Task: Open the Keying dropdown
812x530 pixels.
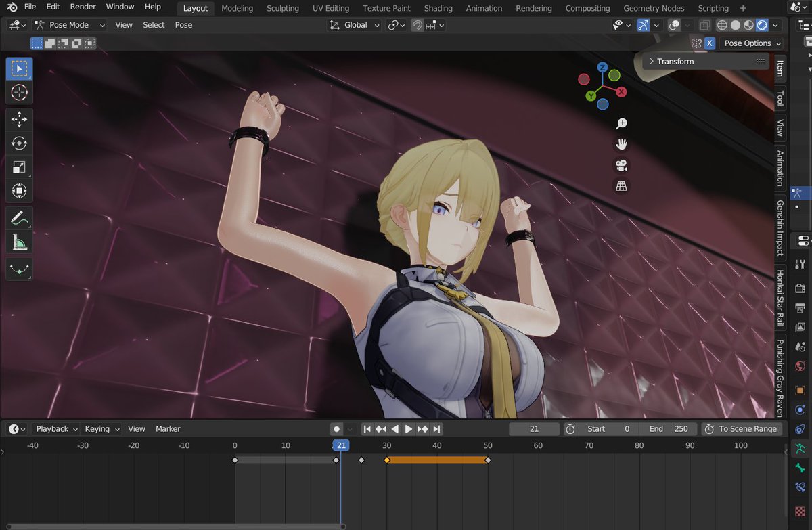Action: pos(101,429)
